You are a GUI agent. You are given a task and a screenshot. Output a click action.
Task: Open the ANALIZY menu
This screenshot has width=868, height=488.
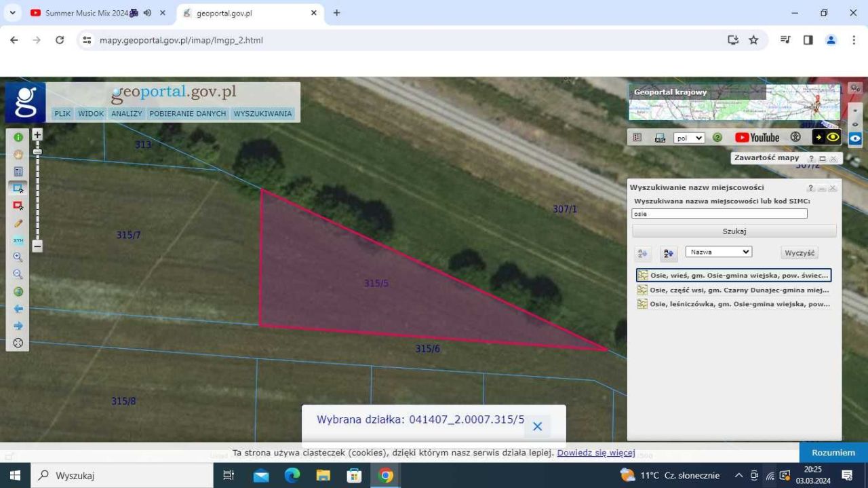click(127, 114)
